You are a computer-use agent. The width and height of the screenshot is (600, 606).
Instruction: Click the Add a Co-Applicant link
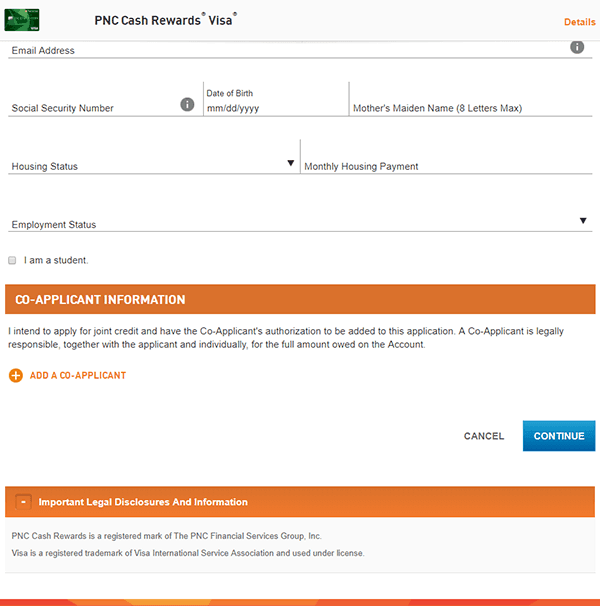click(x=78, y=376)
